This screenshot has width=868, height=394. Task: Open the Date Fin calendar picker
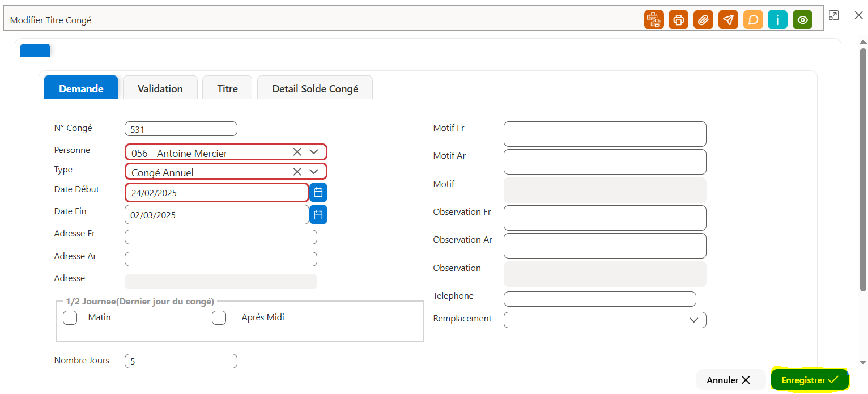click(318, 215)
